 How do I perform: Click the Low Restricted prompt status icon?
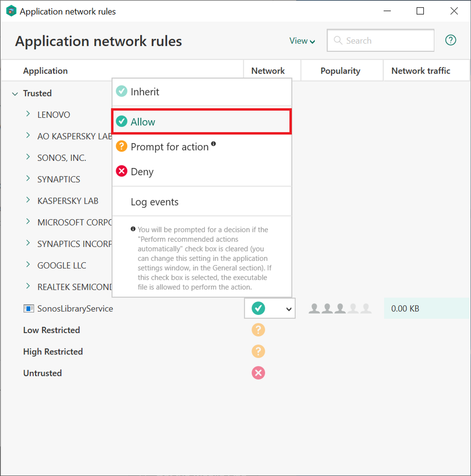[258, 330]
